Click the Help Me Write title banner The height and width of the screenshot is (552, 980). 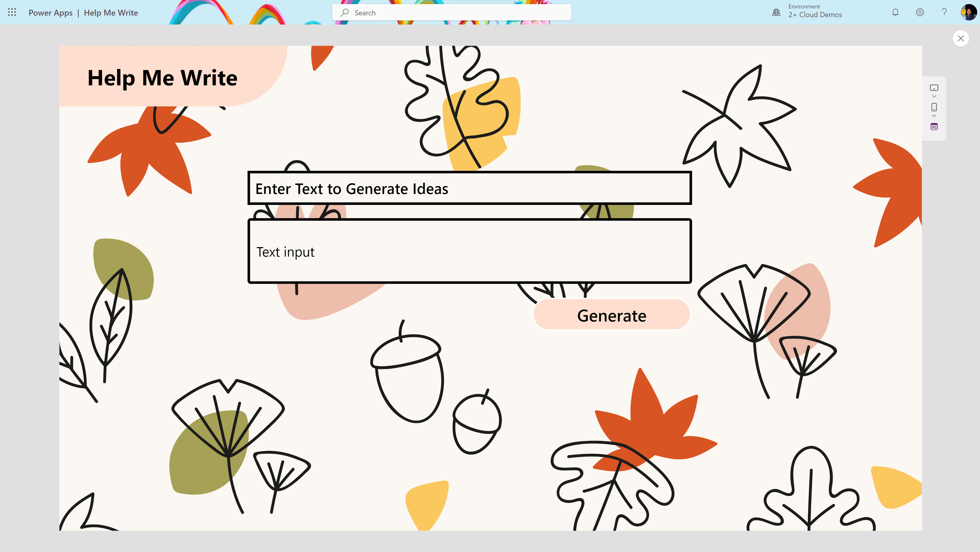pyautogui.click(x=163, y=78)
